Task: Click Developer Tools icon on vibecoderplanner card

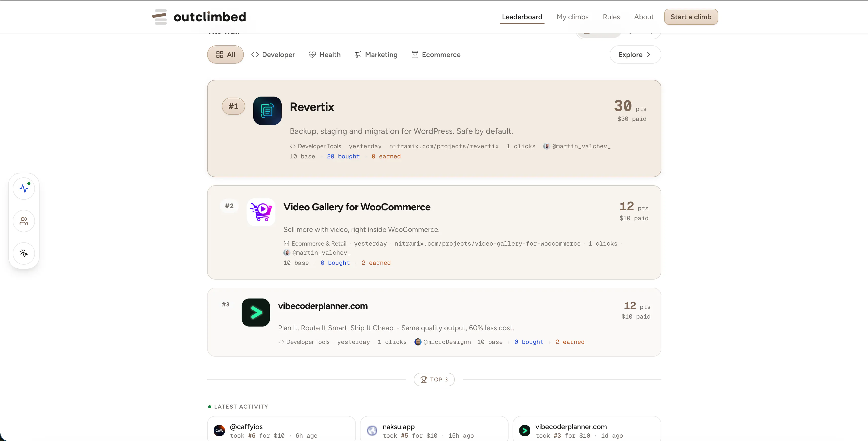Action: [x=281, y=342]
